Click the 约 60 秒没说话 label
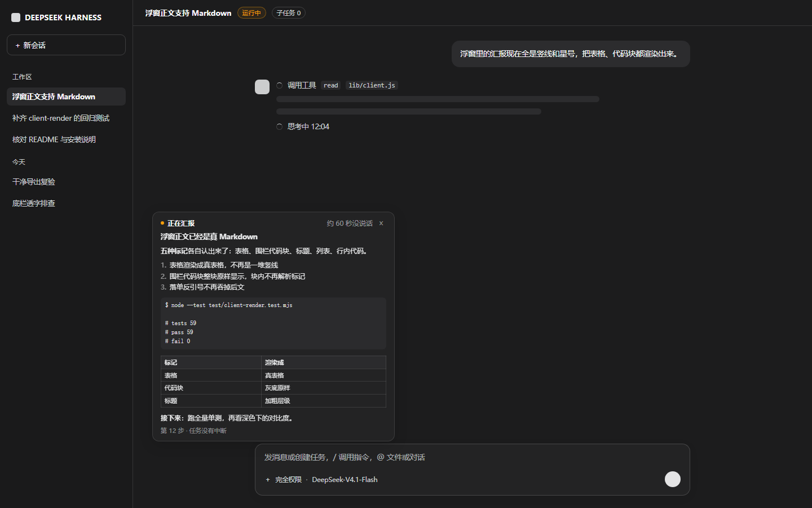812x508 pixels. click(x=350, y=224)
